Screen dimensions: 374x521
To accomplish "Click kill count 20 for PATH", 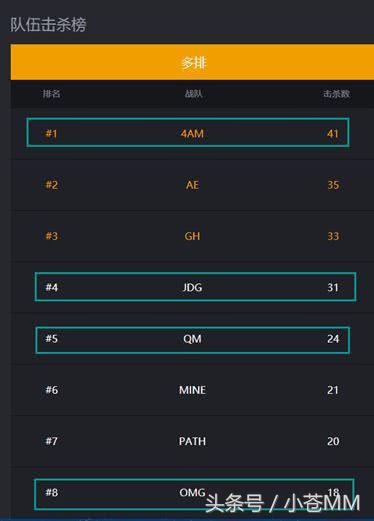I will 333,441.
